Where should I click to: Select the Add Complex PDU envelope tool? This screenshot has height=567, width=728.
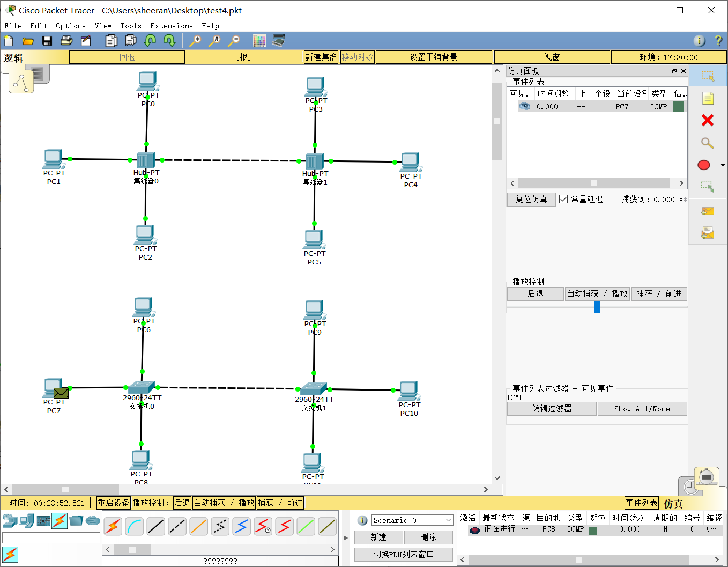click(708, 233)
